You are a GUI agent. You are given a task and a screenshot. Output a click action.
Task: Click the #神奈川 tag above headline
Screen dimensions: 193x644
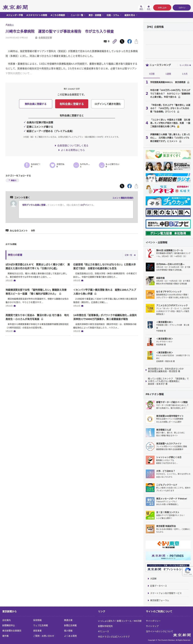tap(9, 25)
